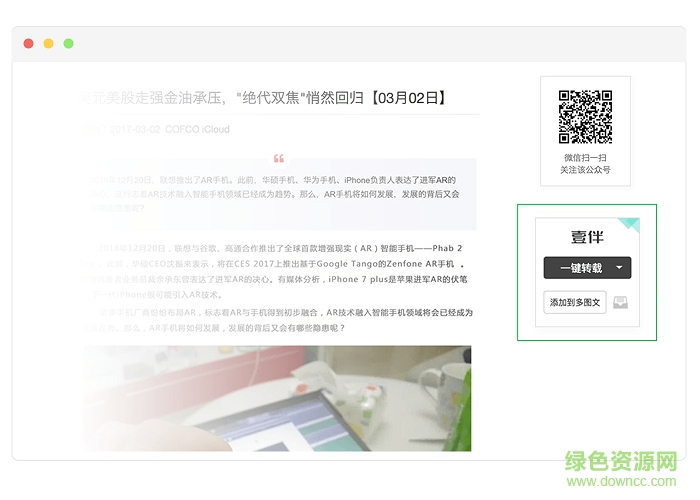This screenshot has height=500, width=700.
Task: Click the teal corner ribbon on 壹伴 card
Action: click(x=630, y=223)
